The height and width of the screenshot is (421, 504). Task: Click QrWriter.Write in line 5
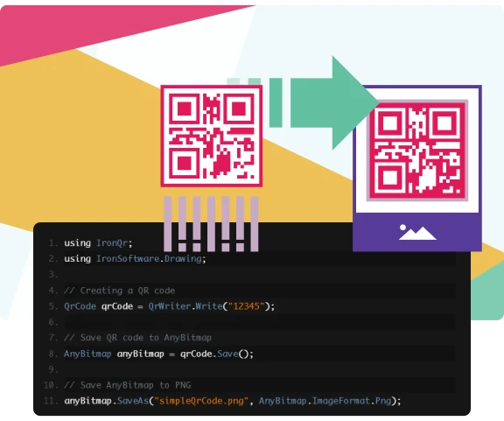coord(185,306)
